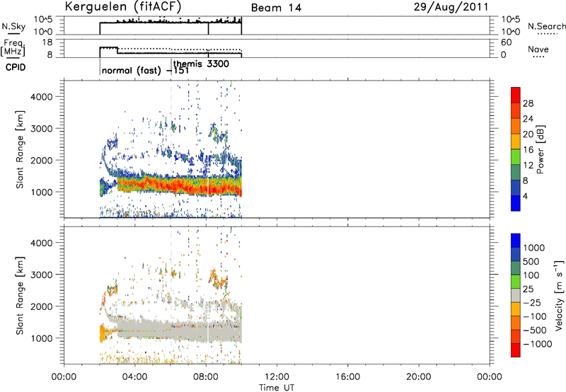Click the '3000' tick in velocity panel
The width and height of the screenshot is (566, 392).
[42, 275]
